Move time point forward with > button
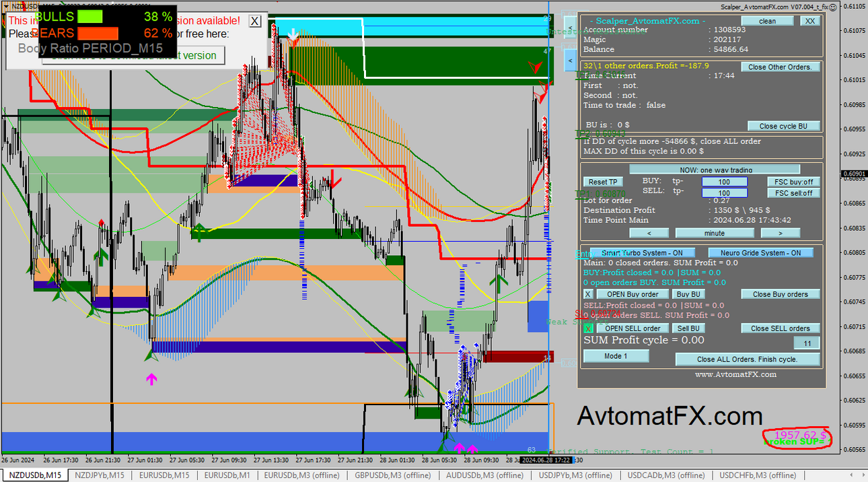Image resolution: width=868 pixels, height=482 pixels. (781, 233)
